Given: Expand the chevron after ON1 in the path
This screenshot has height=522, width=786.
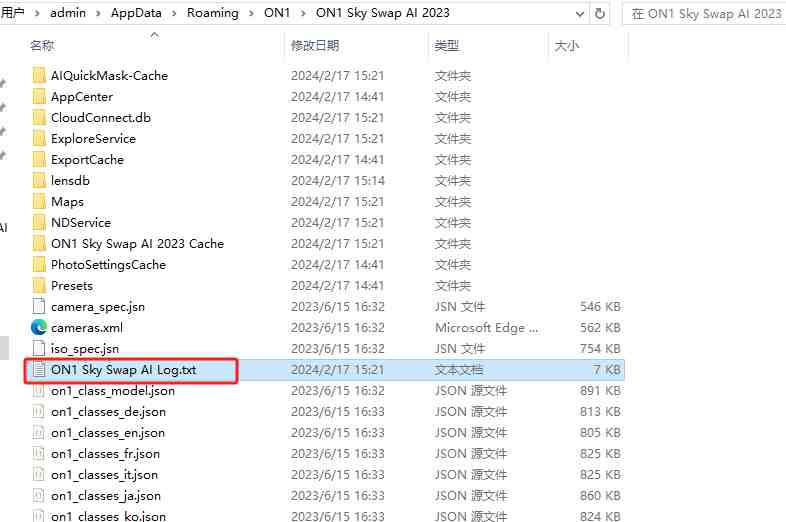Looking at the screenshot, I should coord(303,14).
